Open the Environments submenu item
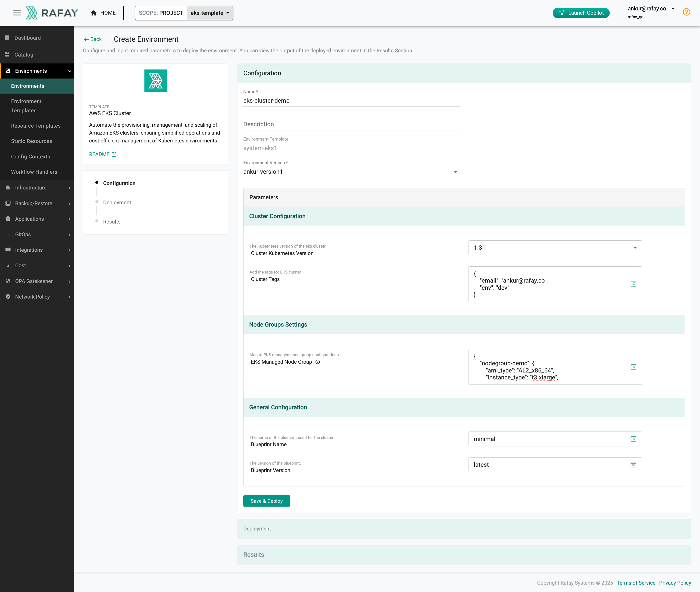The width and height of the screenshot is (700, 592). tap(37, 86)
